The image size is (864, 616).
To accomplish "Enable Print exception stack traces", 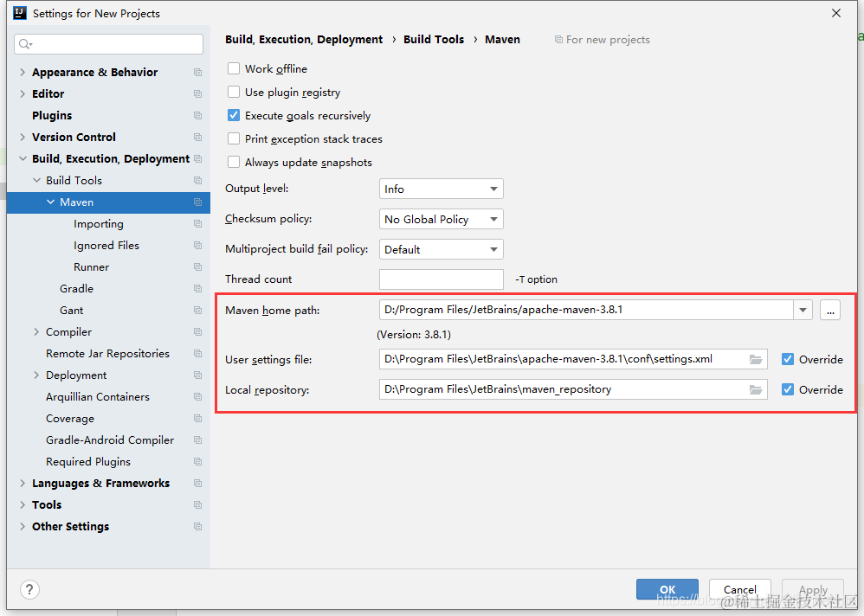I will (x=234, y=138).
